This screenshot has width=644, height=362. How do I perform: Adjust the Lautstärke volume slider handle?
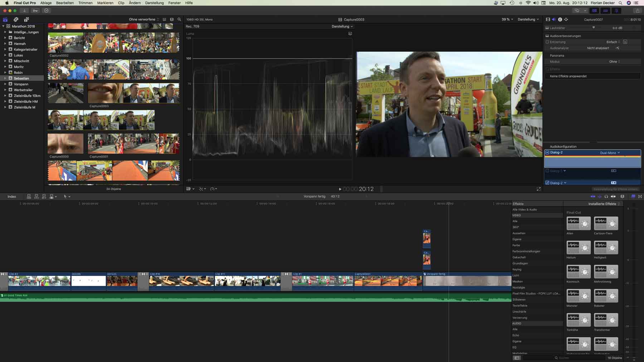(x=594, y=28)
